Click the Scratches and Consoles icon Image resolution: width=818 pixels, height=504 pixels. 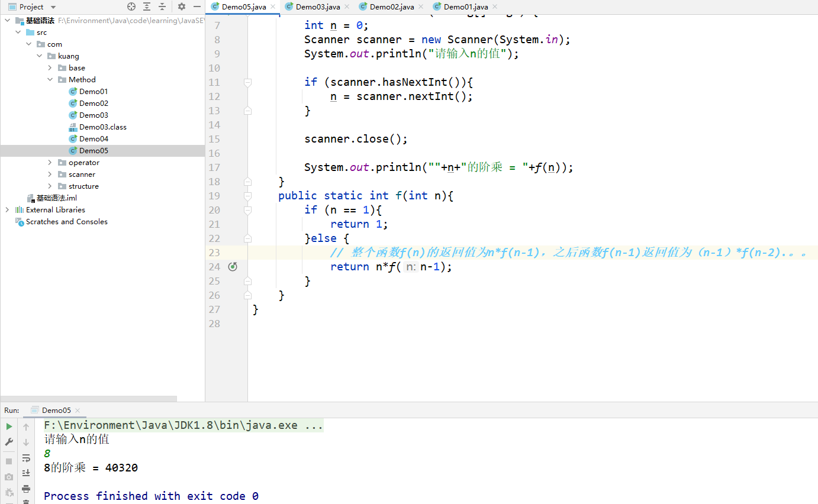[x=20, y=222]
